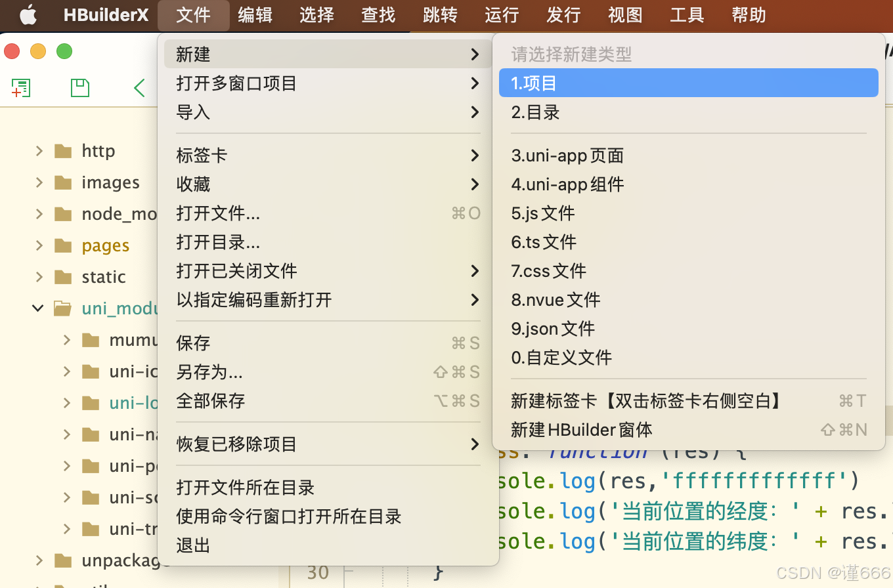This screenshot has height=588, width=893.
Task: Click the mumu folder icon
Action: [x=91, y=340]
